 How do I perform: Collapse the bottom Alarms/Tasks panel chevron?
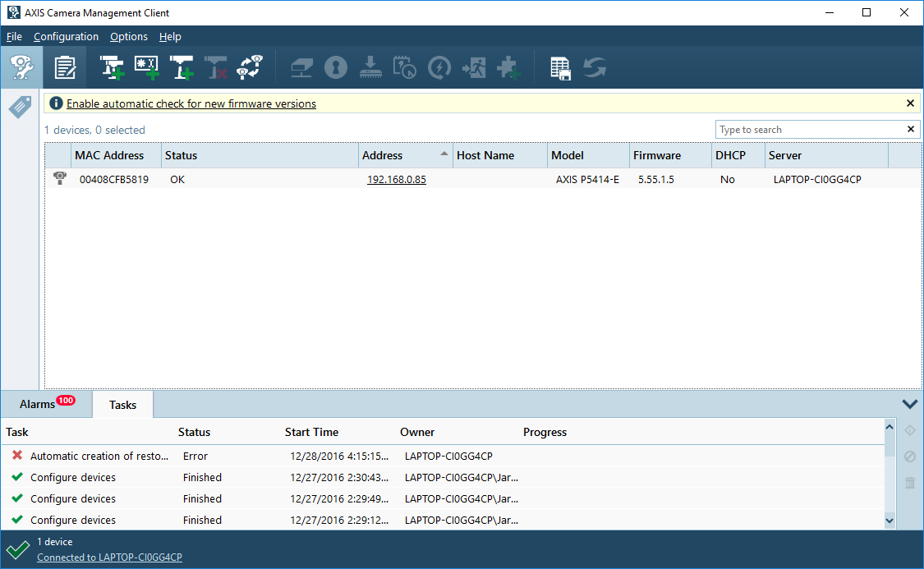910,404
